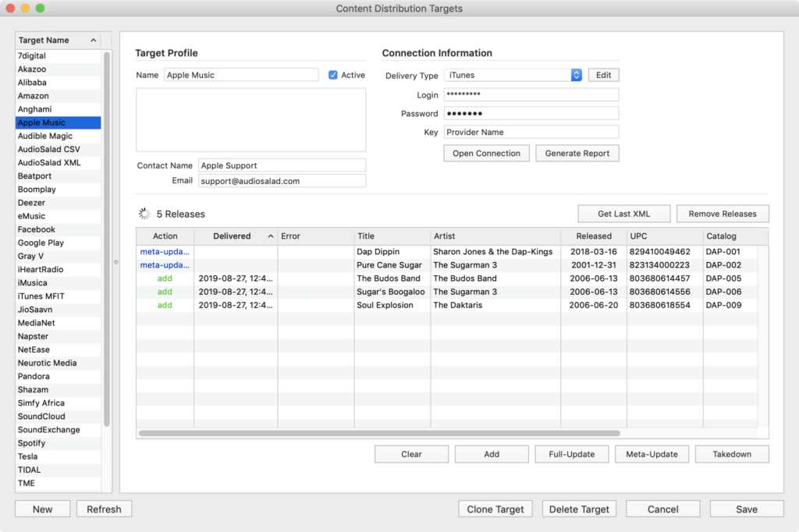The image size is (799, 532).
Task: Click the Meta-Update button
Action: (x=652, y=454)
